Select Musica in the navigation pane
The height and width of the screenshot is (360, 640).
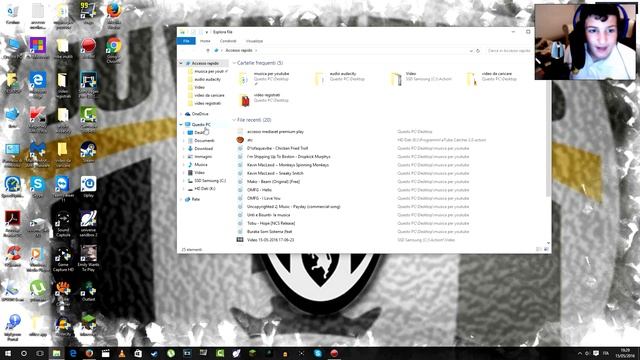(201, 164)
